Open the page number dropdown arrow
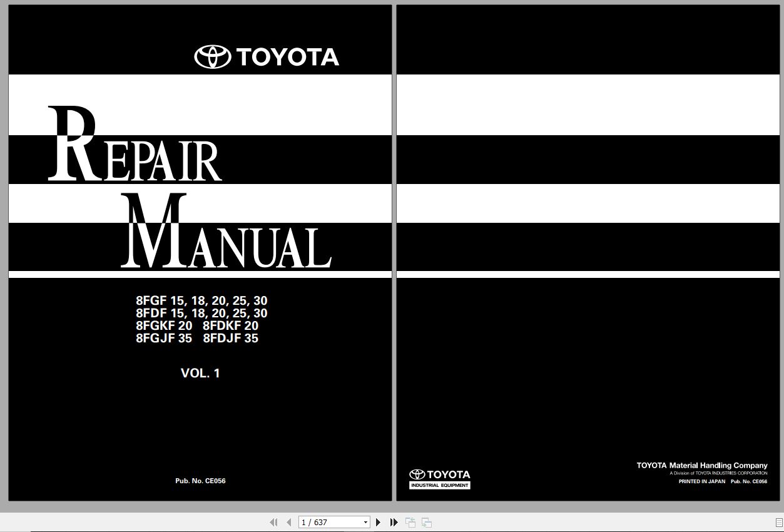 click(365, 522)
